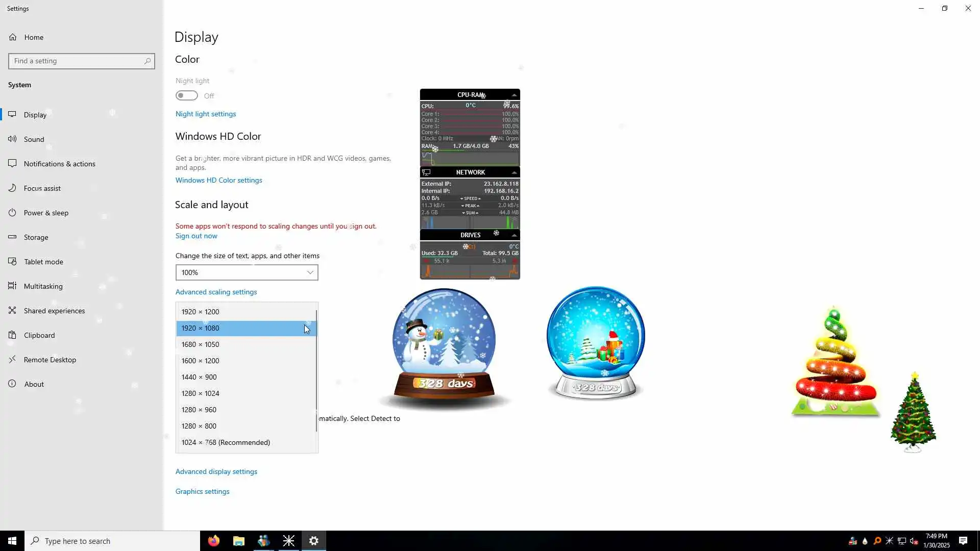Open Sound settings via the speaker icon
This screenshot has width=980, height=551.
point(12,139)
